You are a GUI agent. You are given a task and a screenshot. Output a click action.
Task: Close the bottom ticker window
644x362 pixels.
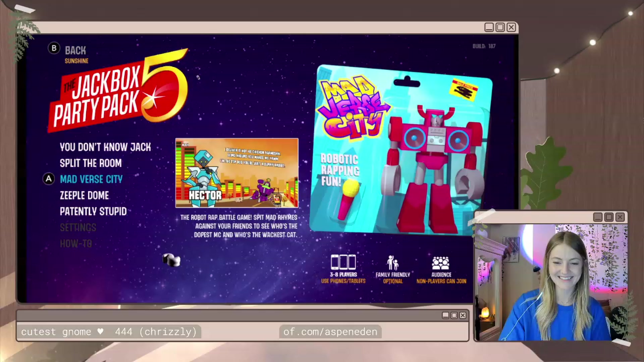[x=463, y=315]
